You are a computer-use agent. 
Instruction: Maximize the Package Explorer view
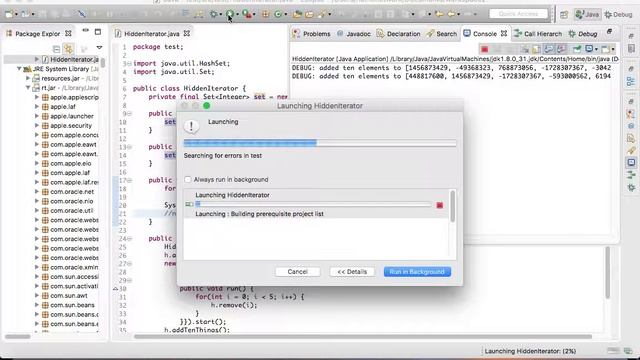(98, 31)
